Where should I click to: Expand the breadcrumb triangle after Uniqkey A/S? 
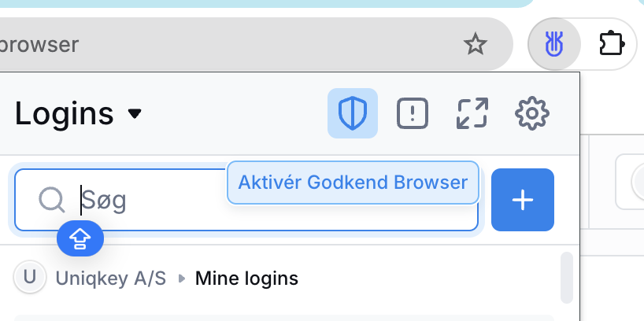[182, 279]
